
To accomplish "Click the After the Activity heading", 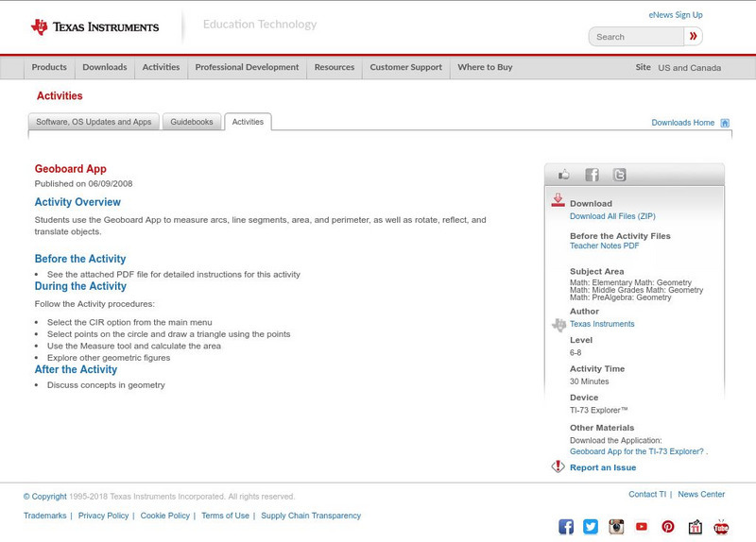I will 76,369.
